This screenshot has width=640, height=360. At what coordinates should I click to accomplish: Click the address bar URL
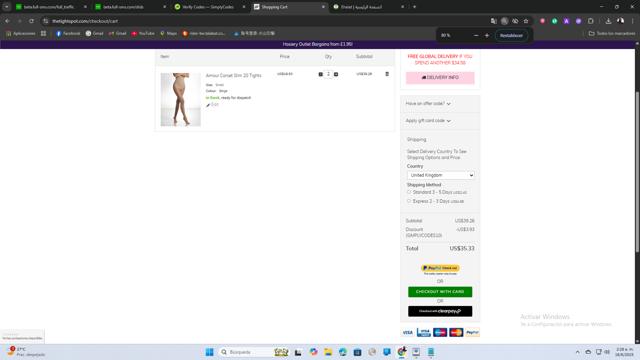point(85,21)
